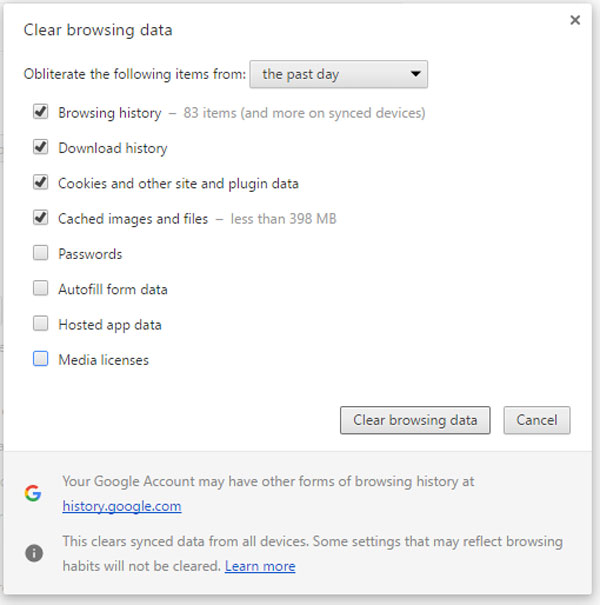Select the Autofill form data label
The height and width of the screenshot is (605, 600).
coord(113,289)
